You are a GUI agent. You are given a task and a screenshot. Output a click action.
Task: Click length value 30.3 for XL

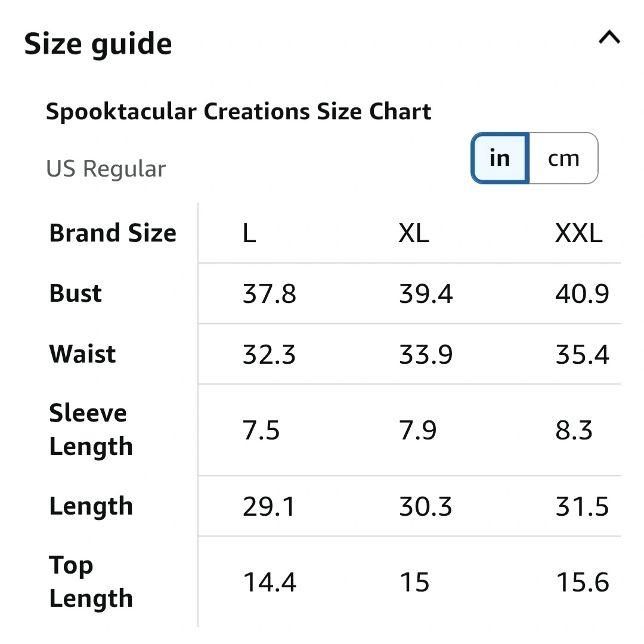pos(426,507)
